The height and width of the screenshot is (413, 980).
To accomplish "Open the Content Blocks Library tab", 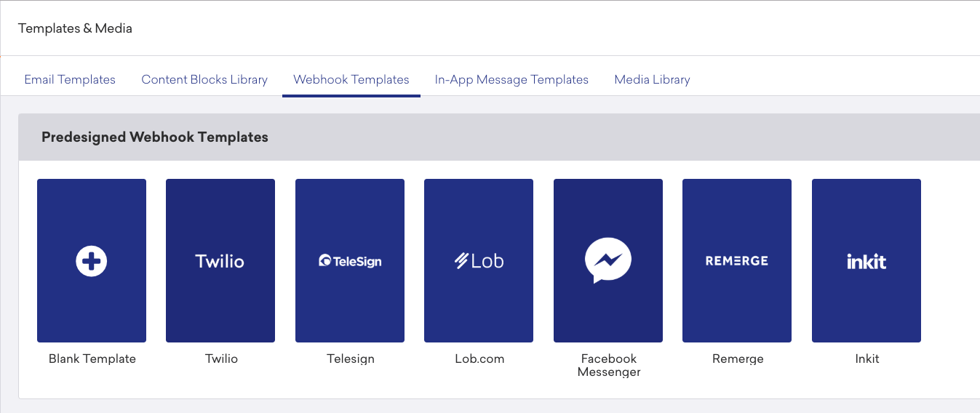I will coord(204,79).
